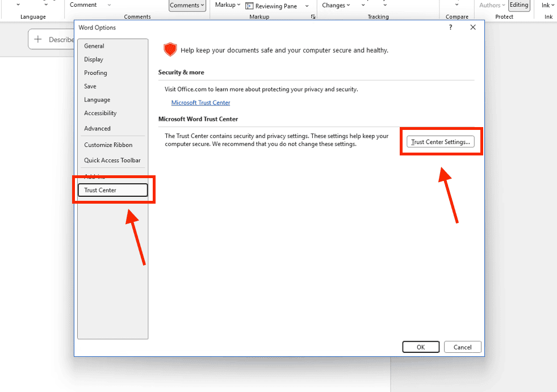Open Language options category
This screenshot has width=557, height=392.
[x=97, y=100]
